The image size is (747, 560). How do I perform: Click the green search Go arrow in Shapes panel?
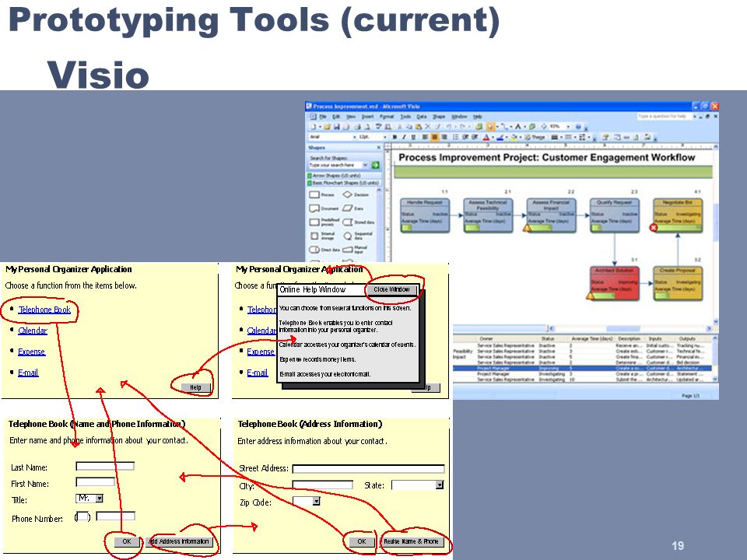pos(376,165)
